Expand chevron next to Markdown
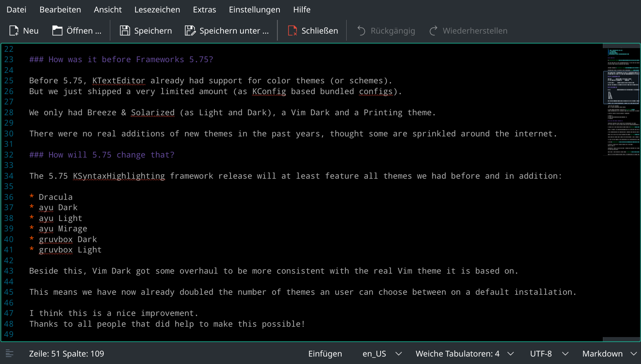 [634, 354]
